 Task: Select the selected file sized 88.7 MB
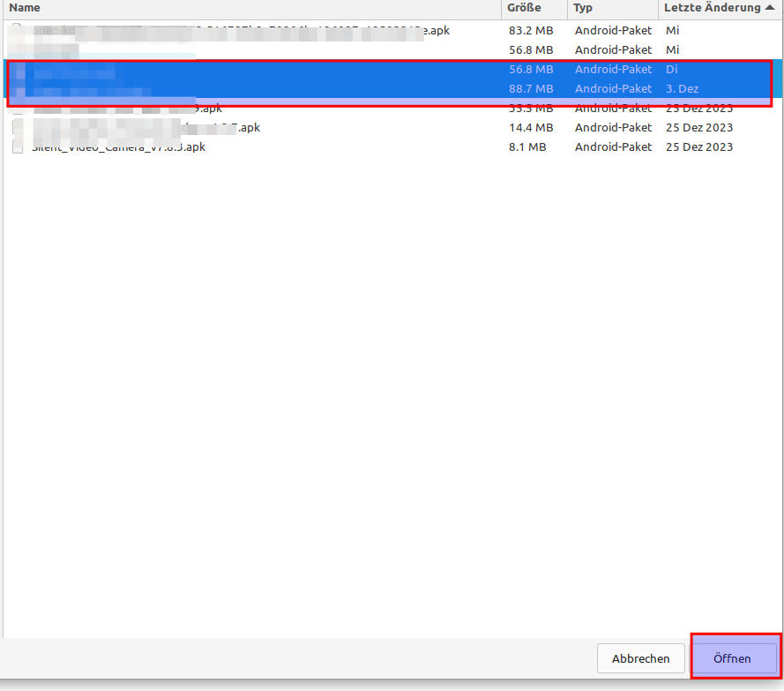tap(265, 88)
